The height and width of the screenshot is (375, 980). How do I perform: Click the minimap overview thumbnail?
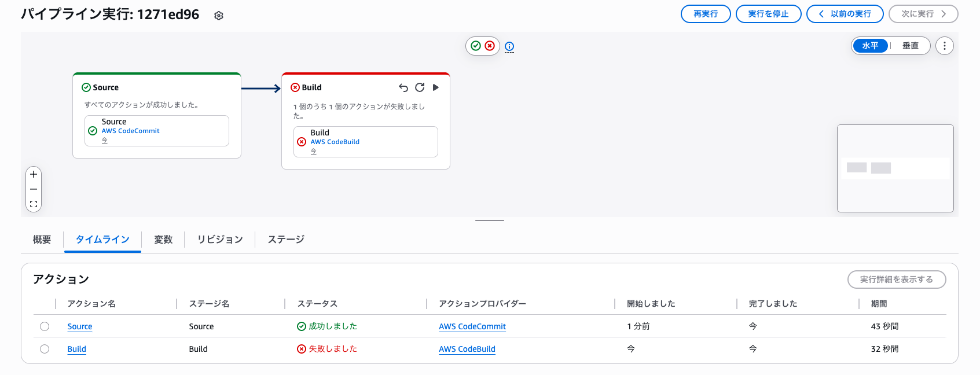coord(895,168)
